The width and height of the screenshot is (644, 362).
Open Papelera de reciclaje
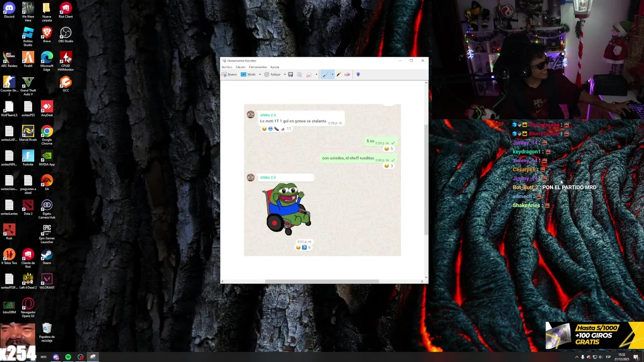tap(47, 332)
